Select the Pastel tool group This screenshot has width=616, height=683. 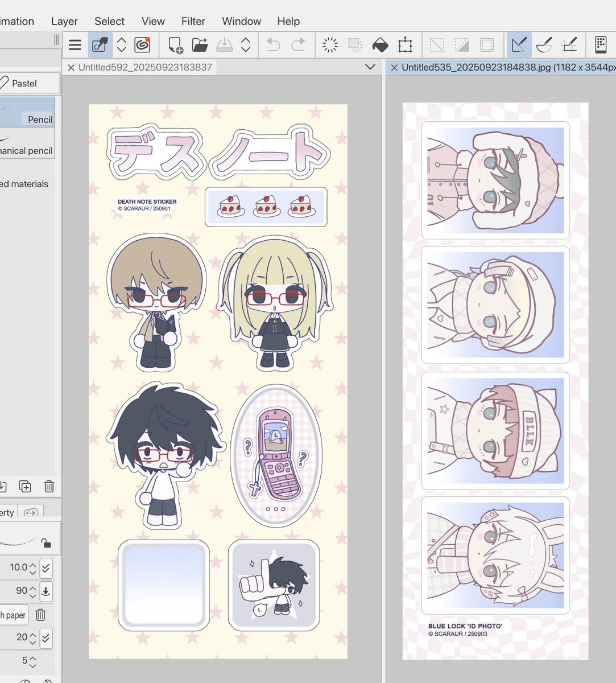(x=30, y=83)
